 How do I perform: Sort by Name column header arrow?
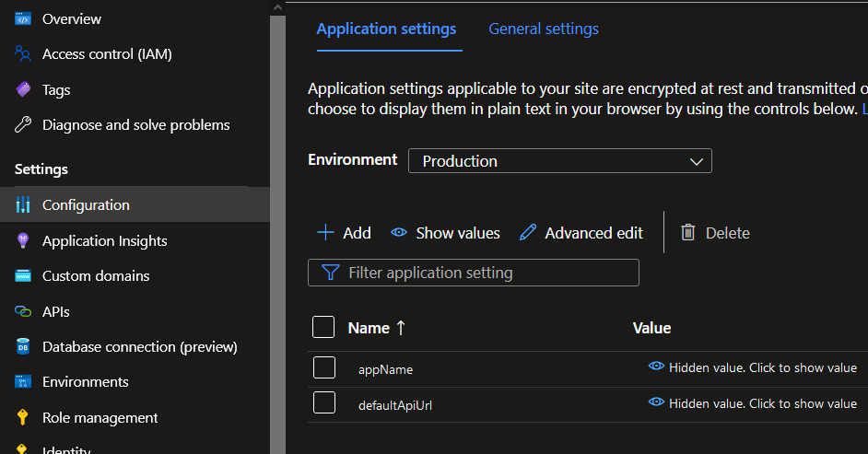[x=401, y=328]
